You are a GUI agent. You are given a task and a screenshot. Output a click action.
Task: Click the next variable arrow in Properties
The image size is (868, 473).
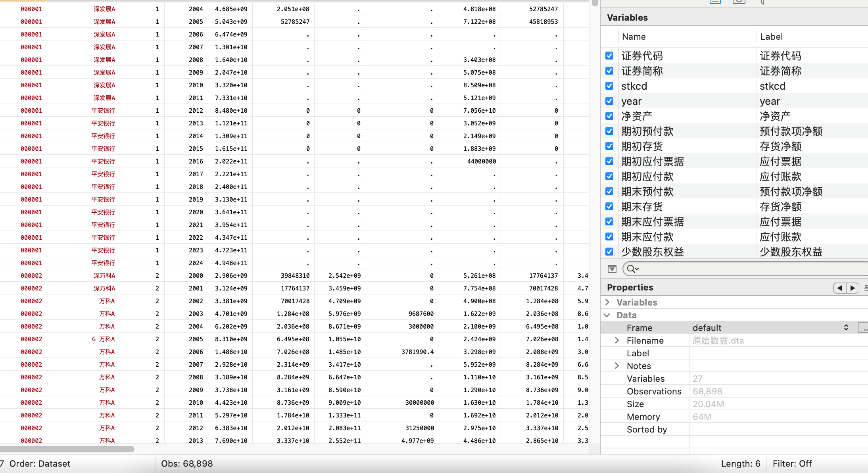(x=853, y=288)
